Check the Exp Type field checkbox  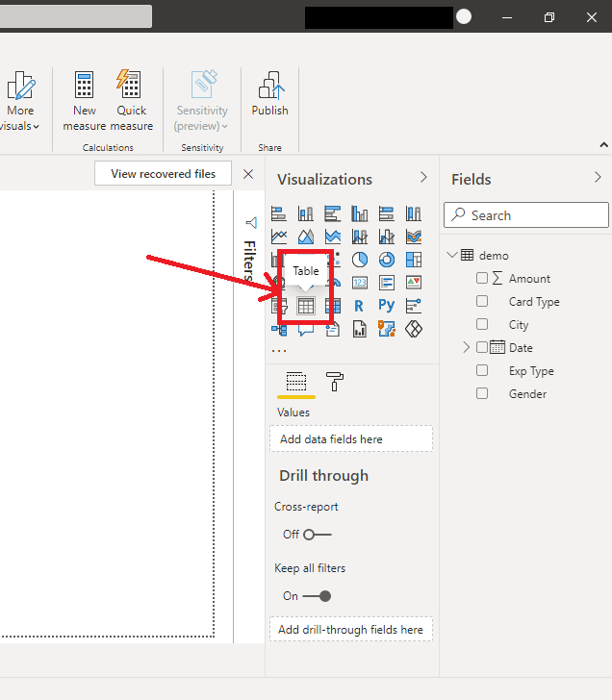click(x=481, y=370)
